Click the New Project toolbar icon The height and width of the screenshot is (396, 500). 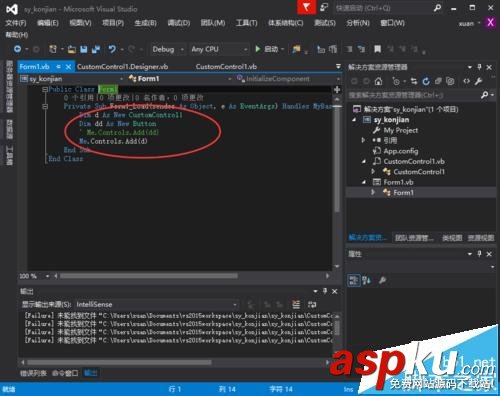tap(53, 49)
